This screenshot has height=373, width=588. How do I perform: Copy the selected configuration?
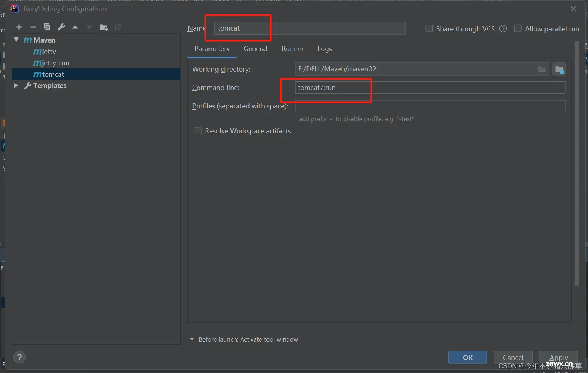(47, 27)
